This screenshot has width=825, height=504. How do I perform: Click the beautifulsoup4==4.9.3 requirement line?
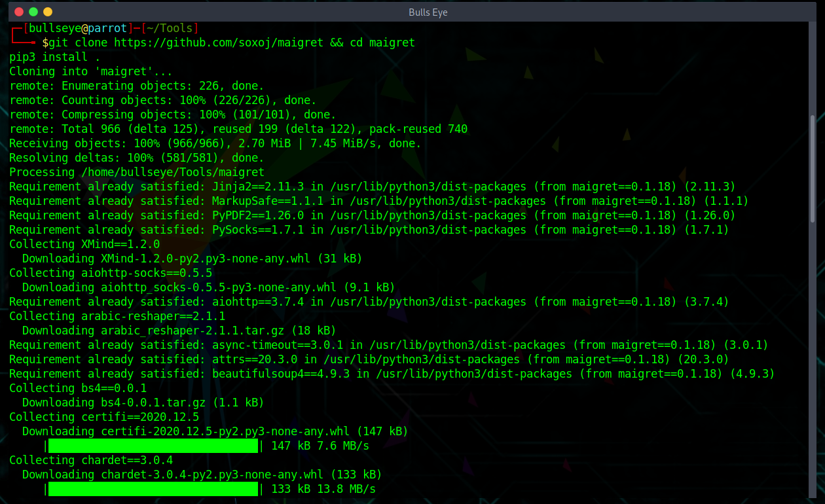pyautogui.click(x=392, y=374)
